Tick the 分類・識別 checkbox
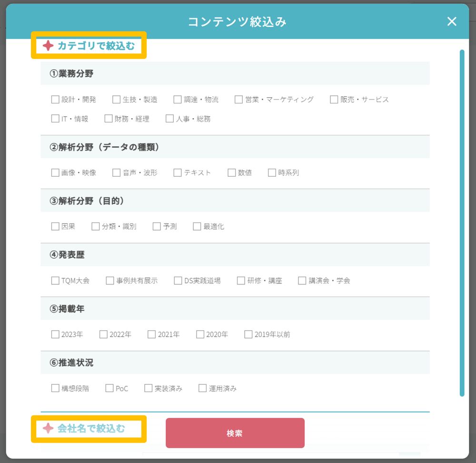 [x=96, y=227]
